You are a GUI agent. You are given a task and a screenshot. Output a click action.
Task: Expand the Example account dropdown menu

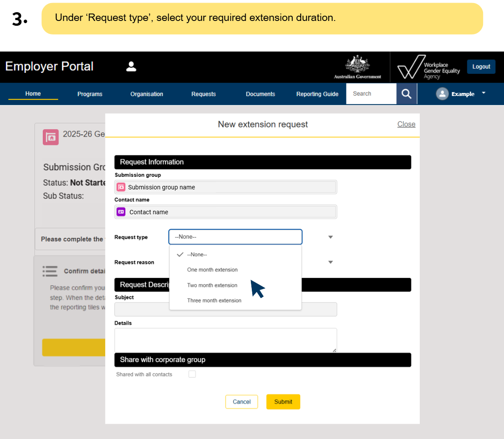coord(483,93)
